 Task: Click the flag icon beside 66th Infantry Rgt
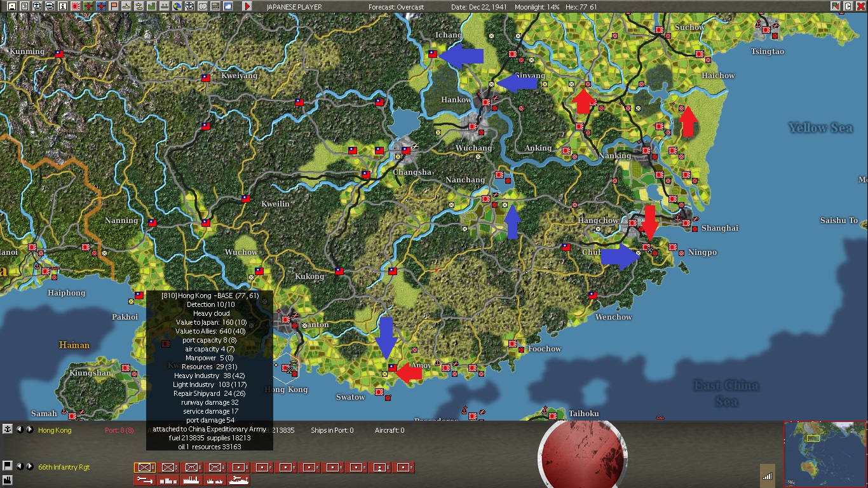(x=8, y=466)
